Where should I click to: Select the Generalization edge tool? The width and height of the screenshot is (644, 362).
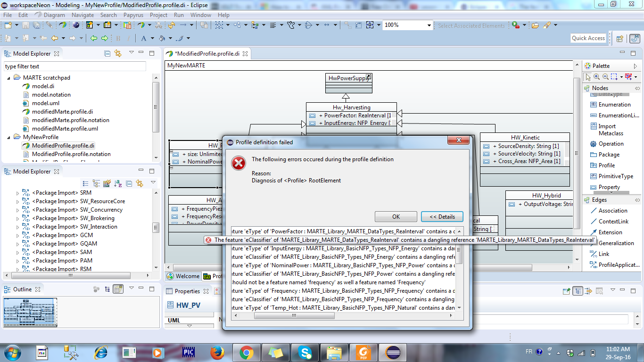(x=611, y=243)
